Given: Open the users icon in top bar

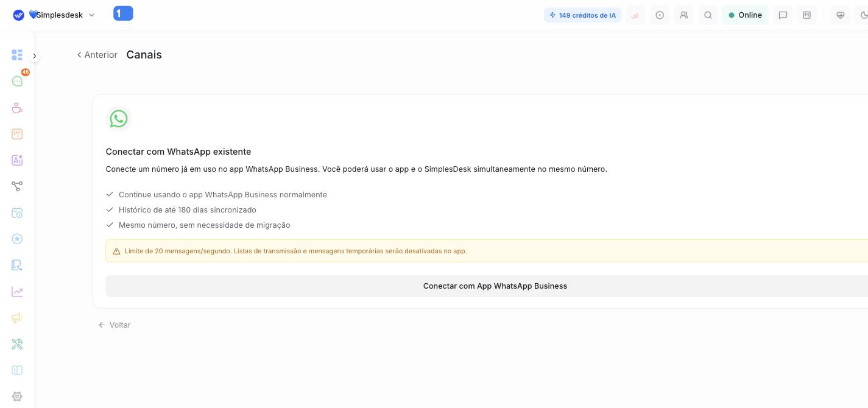Looking at the screenshot, I should coord(684,15).
